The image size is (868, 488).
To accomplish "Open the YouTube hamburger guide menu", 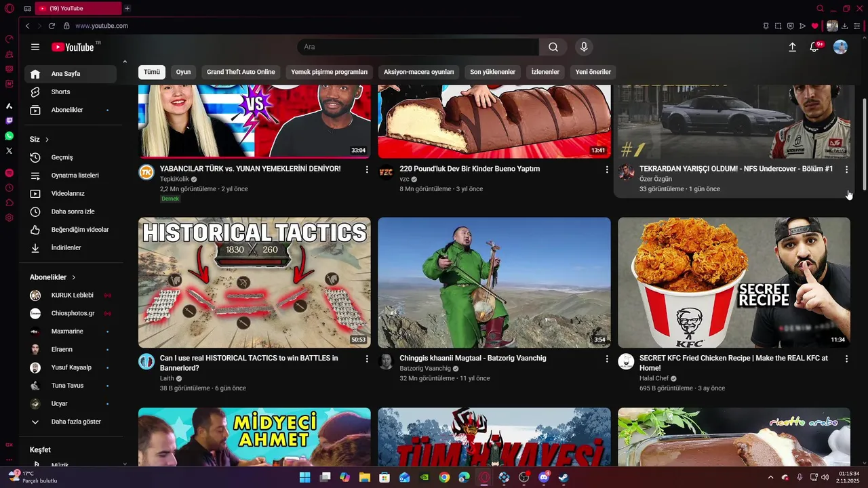I will pos(35,47).
